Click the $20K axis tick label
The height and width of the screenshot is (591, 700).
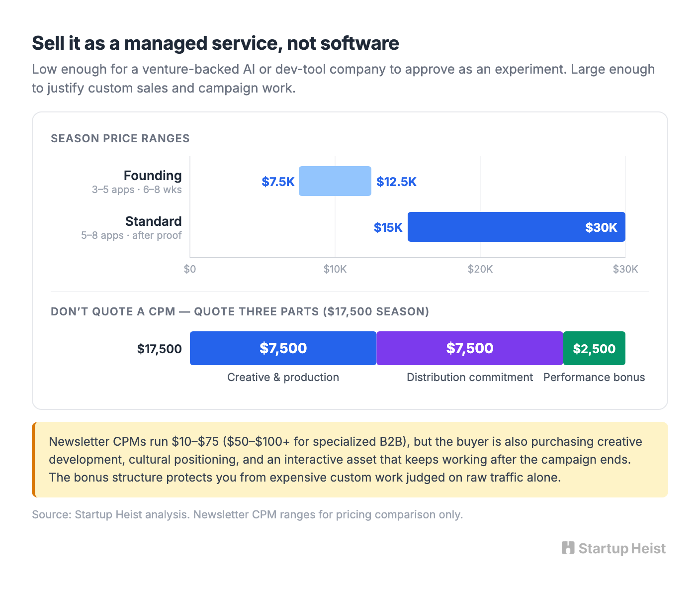click(x=480, y=269)
